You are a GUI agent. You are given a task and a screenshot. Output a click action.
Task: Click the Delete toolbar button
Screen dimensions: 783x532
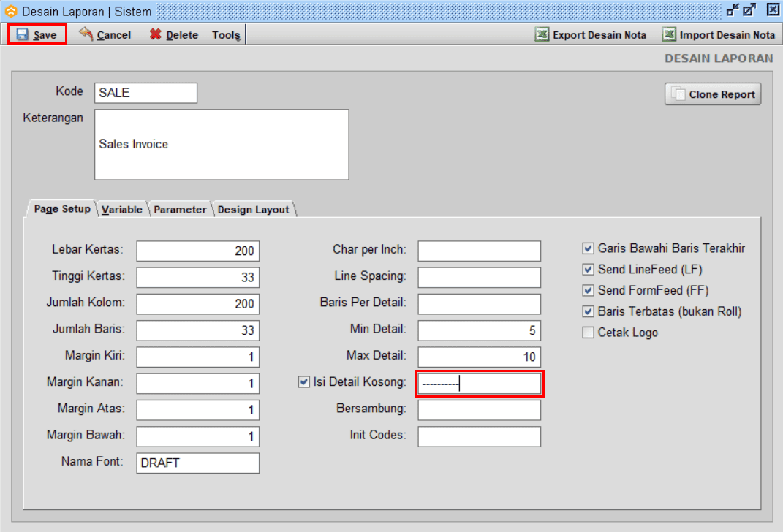click(174, 34)
